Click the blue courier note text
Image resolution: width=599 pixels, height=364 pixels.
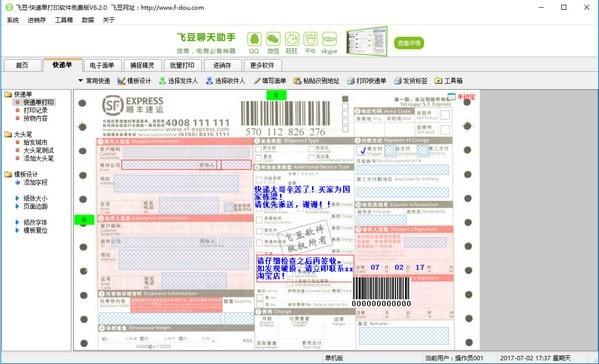coord(302,197)
